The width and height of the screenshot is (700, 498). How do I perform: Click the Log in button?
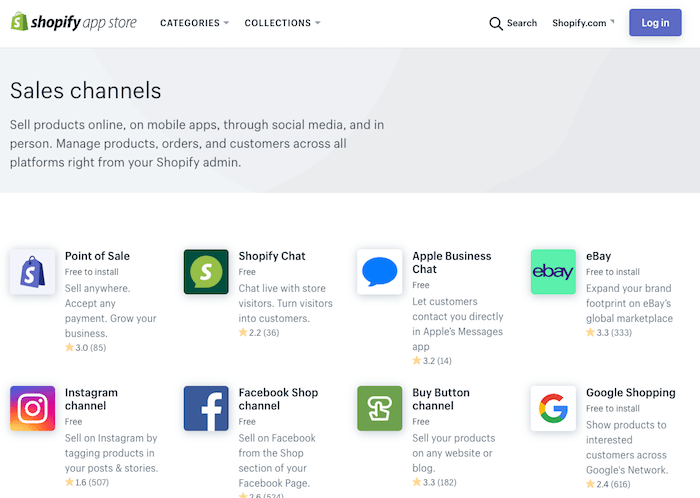tap(655, 23)
